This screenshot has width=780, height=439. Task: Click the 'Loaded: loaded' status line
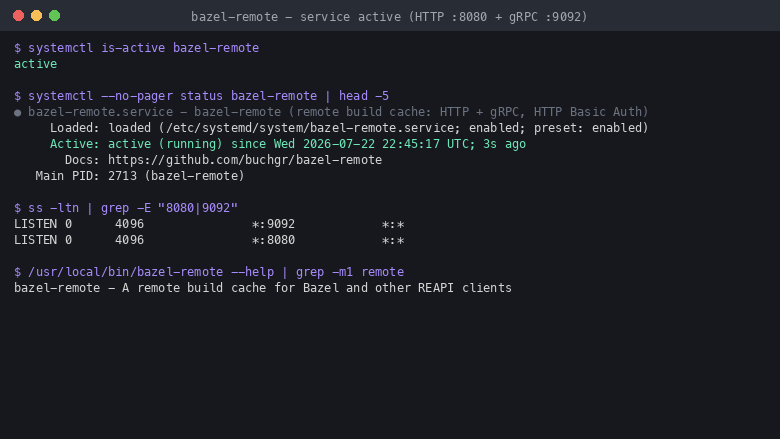click(349, 128)
